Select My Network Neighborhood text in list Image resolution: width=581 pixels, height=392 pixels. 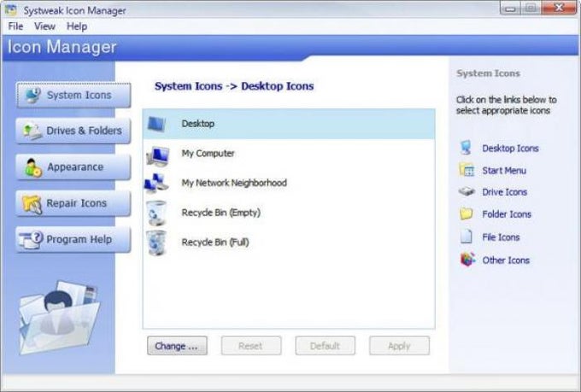[x=234, y=183]
